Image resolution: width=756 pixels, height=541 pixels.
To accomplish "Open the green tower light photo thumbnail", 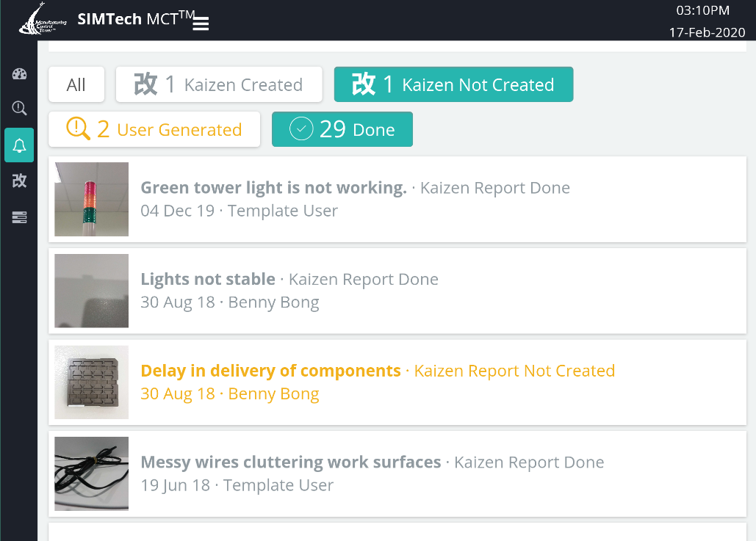I will tap(92, 199).
